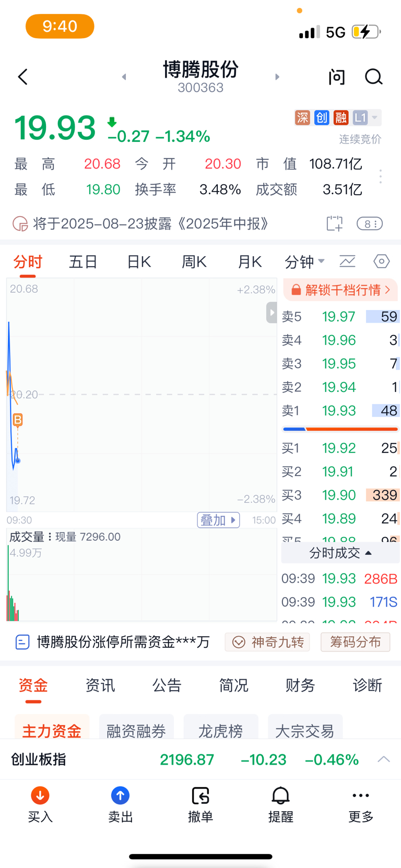Open the 筹码分布 button

[x=355, y=642]
